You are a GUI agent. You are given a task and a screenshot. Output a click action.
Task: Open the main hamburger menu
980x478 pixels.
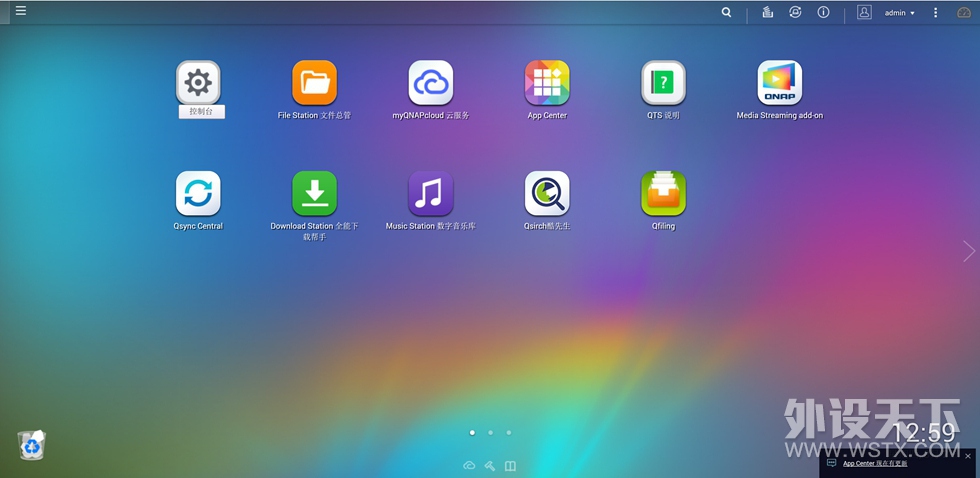(21, 11)
